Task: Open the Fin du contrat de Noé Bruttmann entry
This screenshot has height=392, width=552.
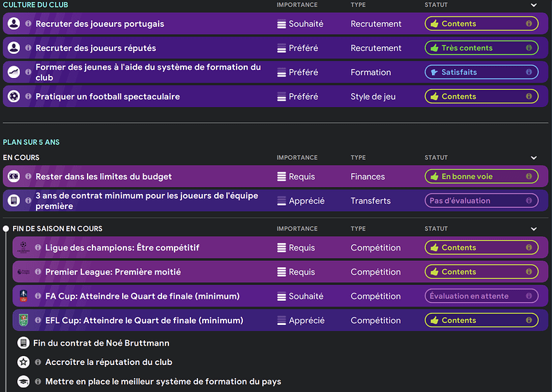Action: [101, 343]
